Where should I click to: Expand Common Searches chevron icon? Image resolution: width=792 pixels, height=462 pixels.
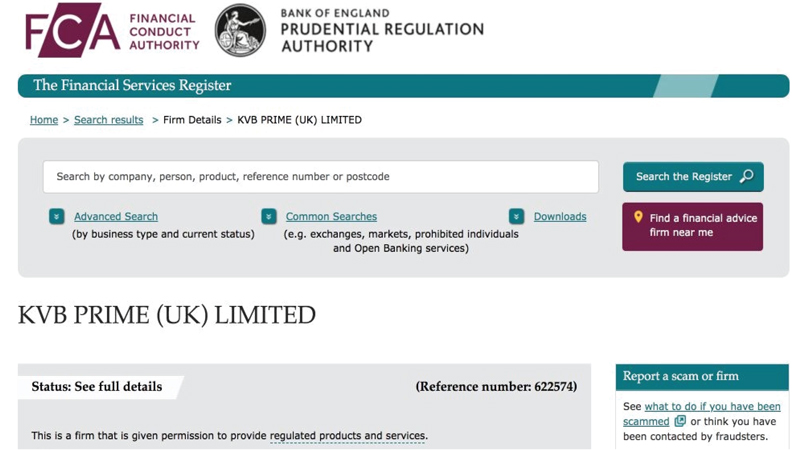269,217
